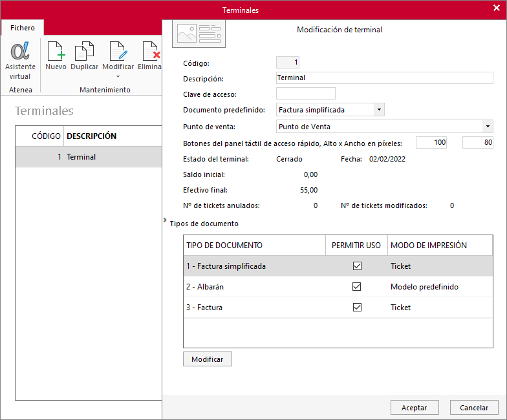Click the button height field showing 100
The height and width of the screenshot is (420, 507).
(x=431, y=142)
